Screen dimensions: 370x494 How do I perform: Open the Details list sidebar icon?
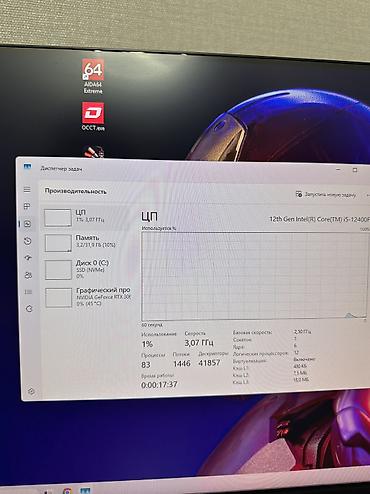(29, 292)
